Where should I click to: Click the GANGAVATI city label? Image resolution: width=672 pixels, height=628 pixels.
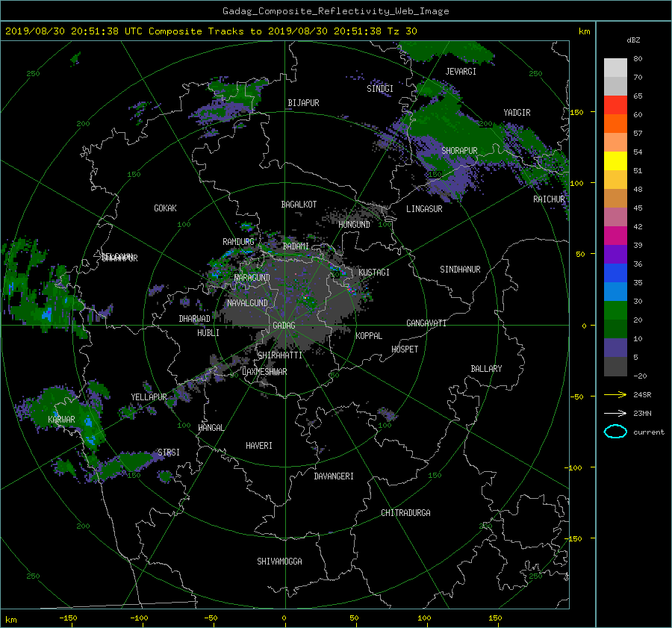tap(426, 323)
